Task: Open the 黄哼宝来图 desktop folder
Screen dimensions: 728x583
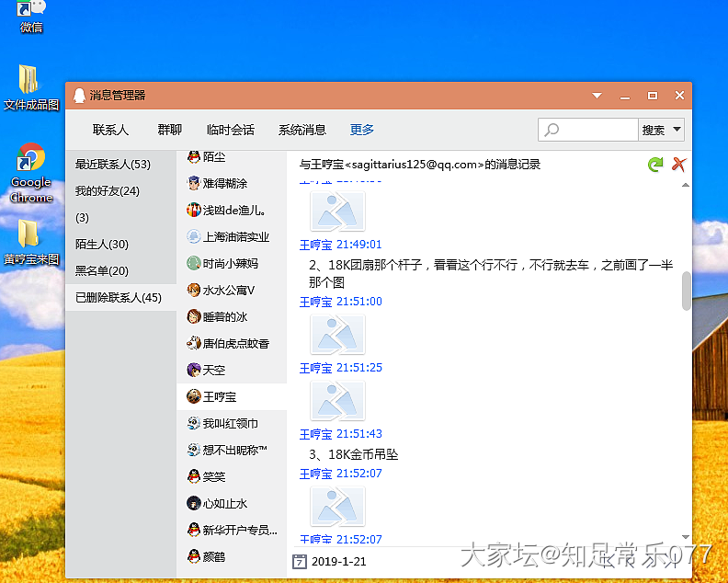Action: click(x=29, y=234)
